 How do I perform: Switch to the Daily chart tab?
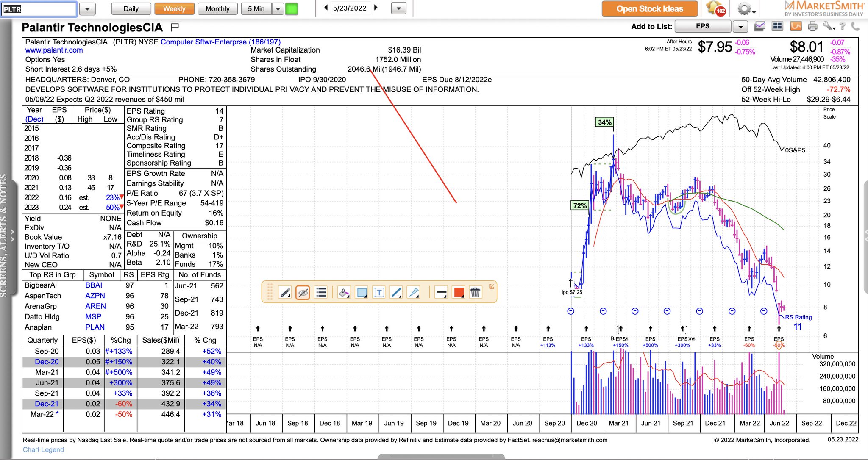[x=131, y=8]
